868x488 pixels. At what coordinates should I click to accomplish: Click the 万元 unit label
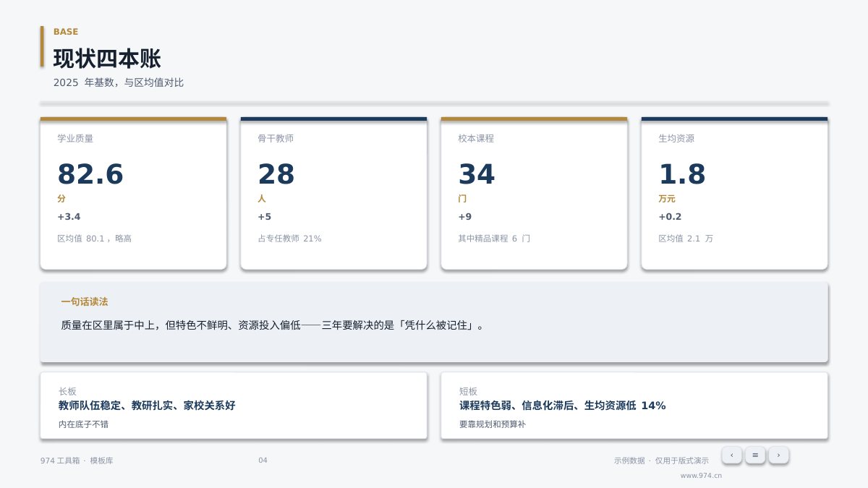(667, 199)
